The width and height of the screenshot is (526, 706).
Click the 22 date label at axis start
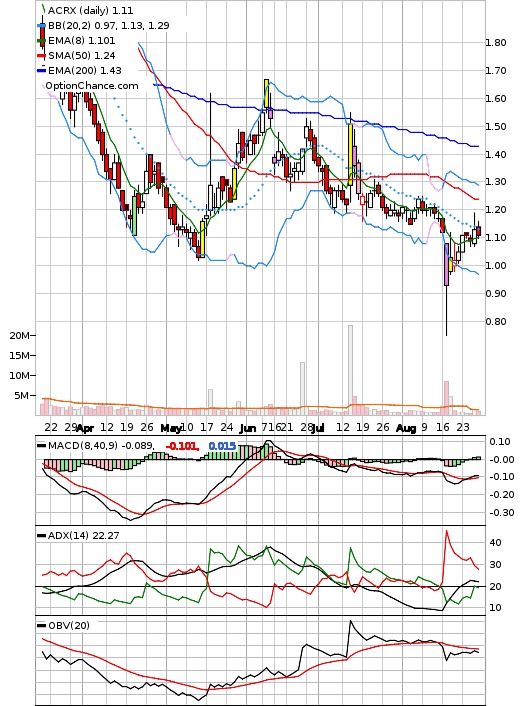(x=51, y=427)
